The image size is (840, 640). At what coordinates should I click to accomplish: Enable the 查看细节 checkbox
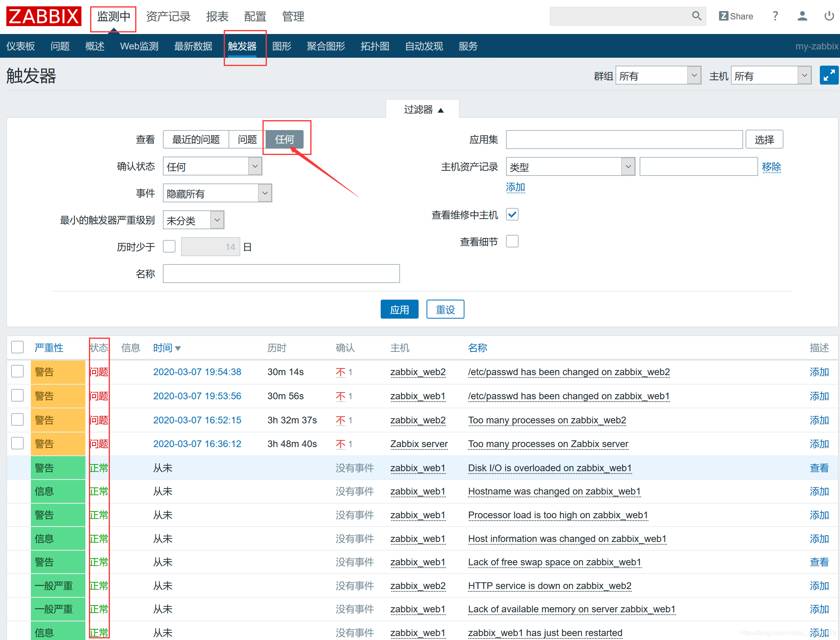[512, 241]
